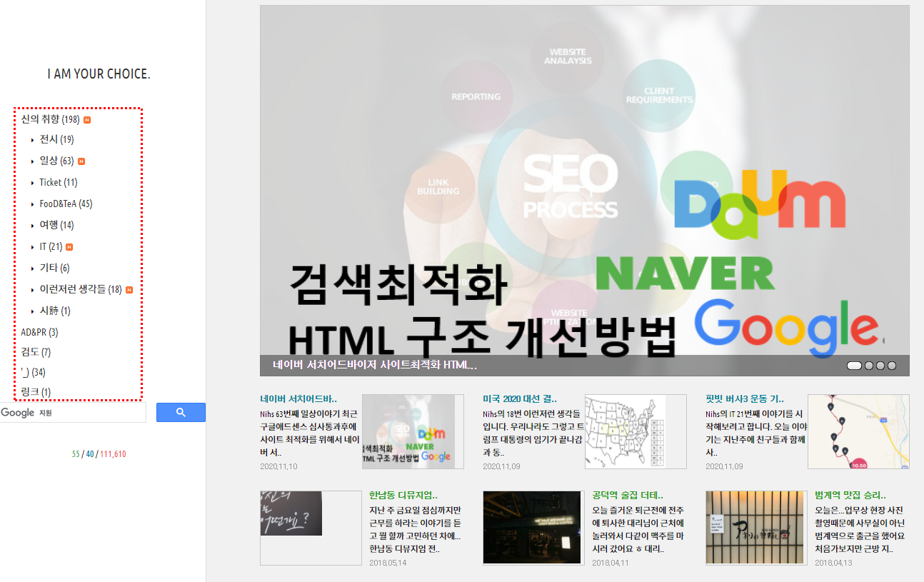This screenshot has height=582, width=924.
Task: Open the 기타 (6) category
Action: pos(54,268)
